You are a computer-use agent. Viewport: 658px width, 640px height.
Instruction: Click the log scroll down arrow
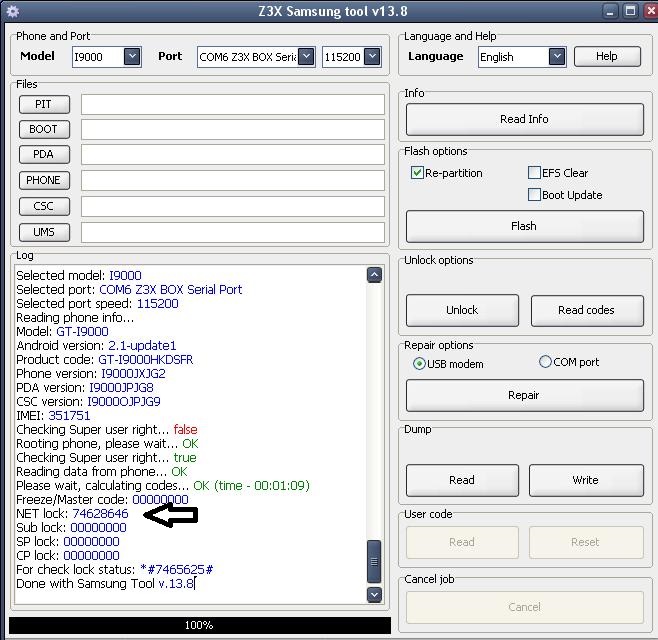(x=374, y=595)
